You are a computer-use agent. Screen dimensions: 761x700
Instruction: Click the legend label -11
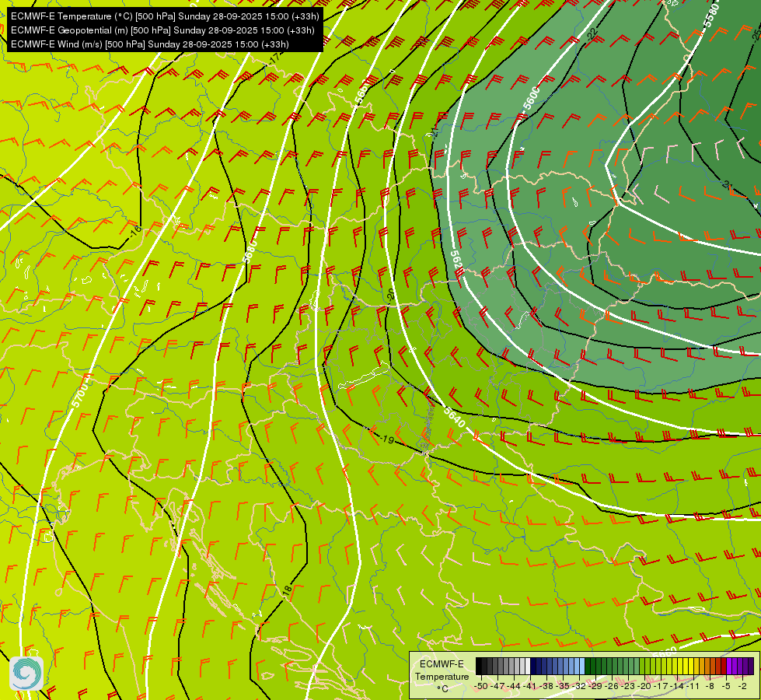693,686
